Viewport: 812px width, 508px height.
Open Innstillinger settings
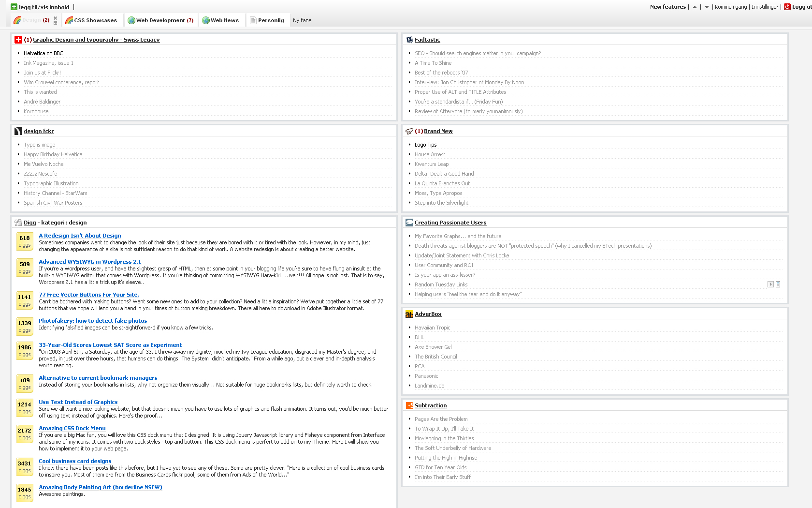click(x=765, y=7)
